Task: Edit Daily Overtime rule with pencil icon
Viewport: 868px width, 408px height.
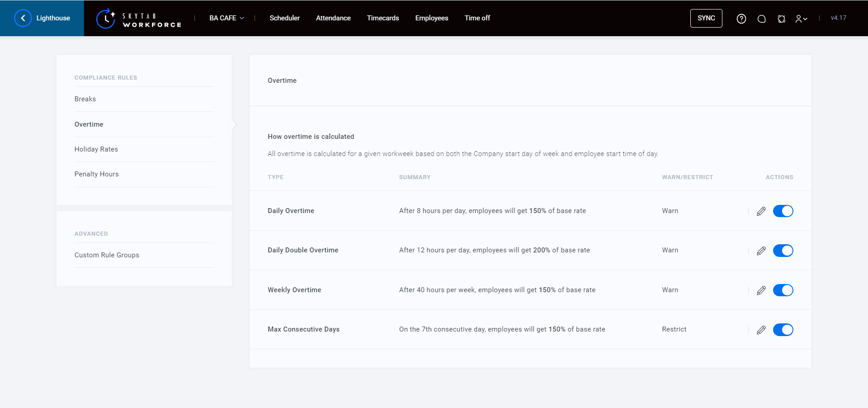Action: 761,211
